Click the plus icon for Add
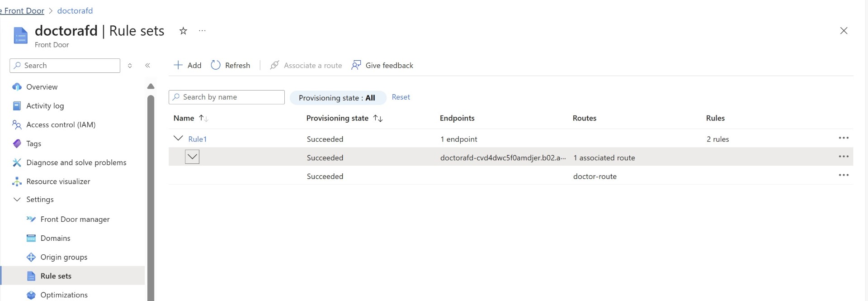This screenshot has height=301, width=868. pyautogui.click(x=178, y=65)
